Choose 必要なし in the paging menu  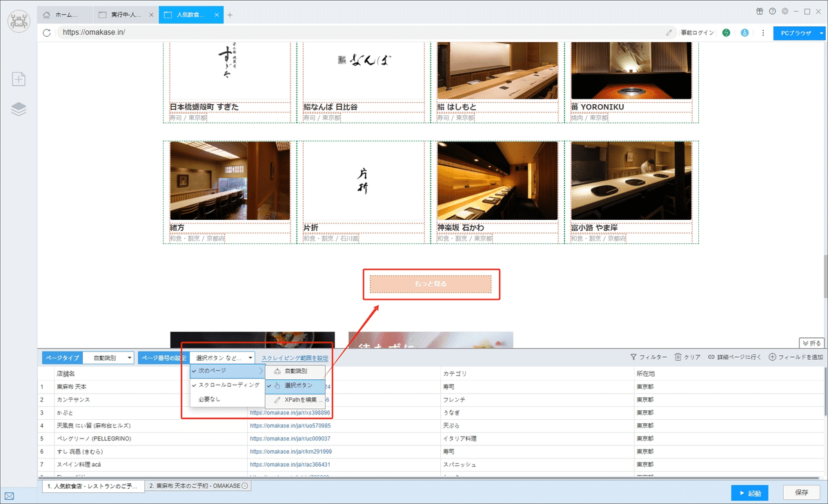point(227,399)
